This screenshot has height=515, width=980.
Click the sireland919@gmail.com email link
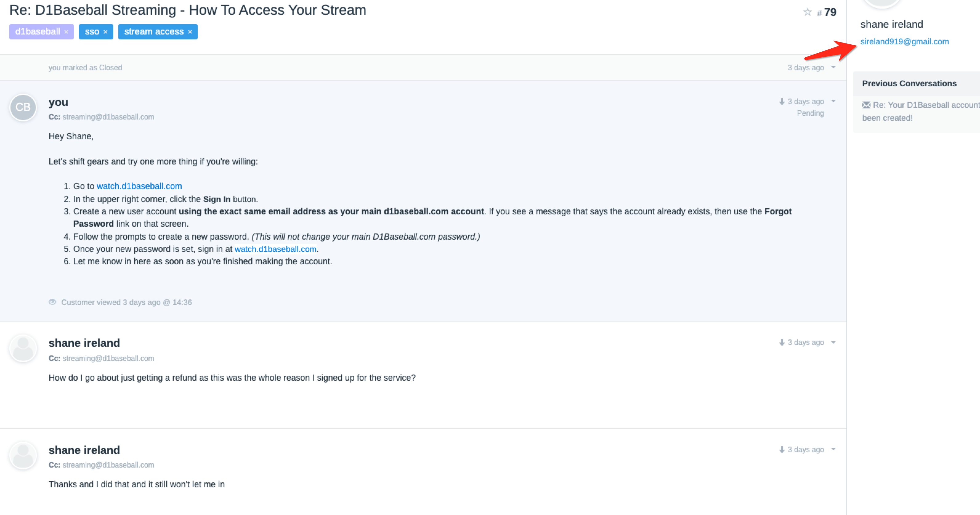(904, 42)
